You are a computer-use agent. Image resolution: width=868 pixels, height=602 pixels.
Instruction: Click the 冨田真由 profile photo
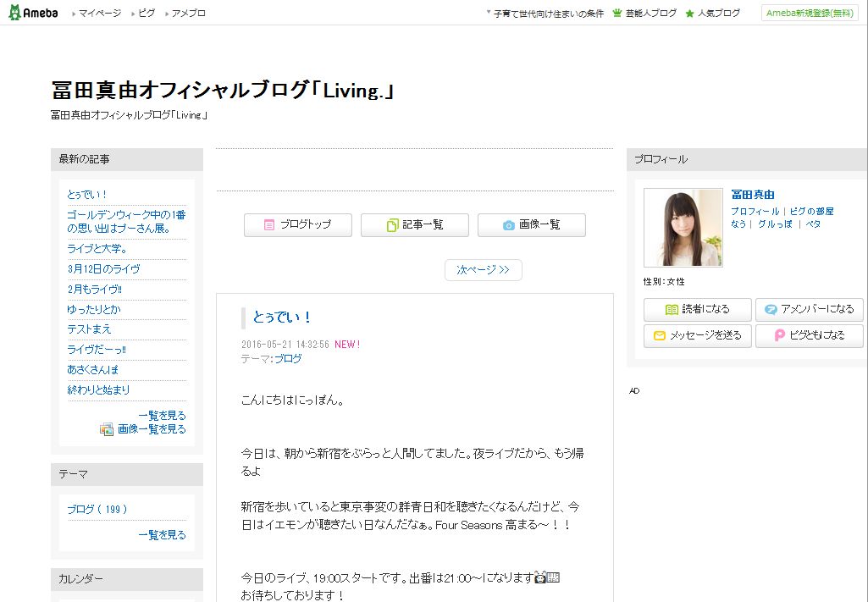coord(683,228)
